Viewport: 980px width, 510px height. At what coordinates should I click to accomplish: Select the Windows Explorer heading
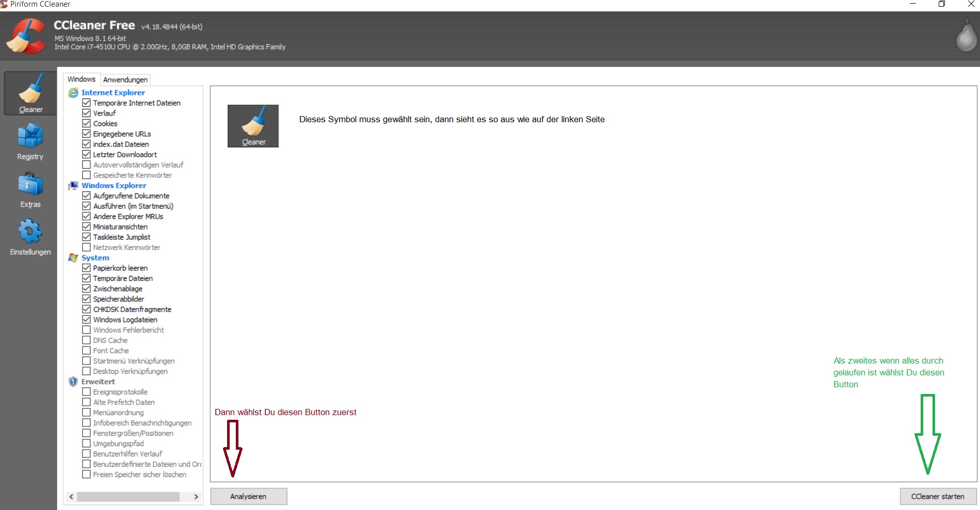(x=114, y=186)
